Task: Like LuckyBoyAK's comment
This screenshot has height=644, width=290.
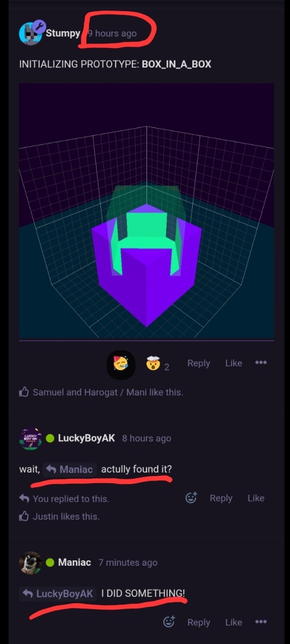Action: pyautogui.click(x=256, y=498)
